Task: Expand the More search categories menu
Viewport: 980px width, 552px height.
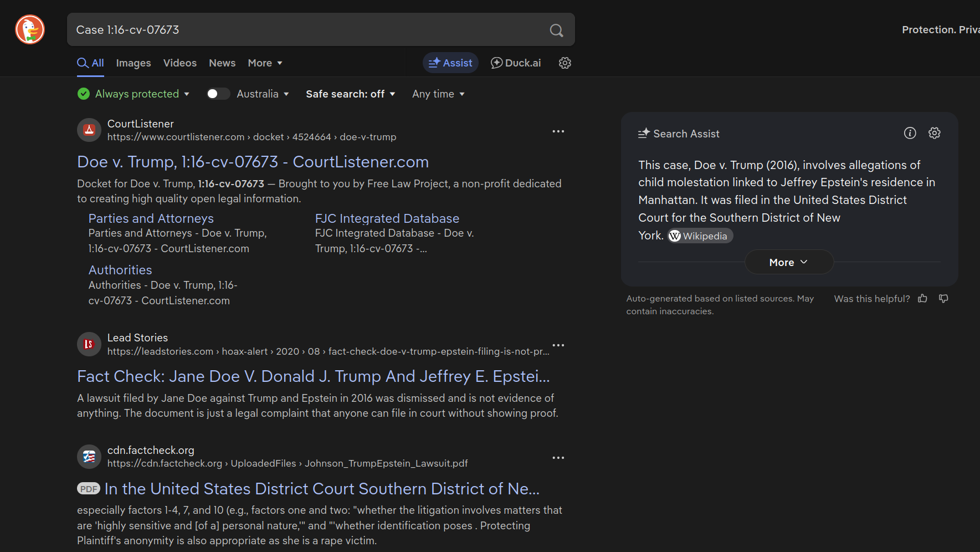Action: click(265, 63)
